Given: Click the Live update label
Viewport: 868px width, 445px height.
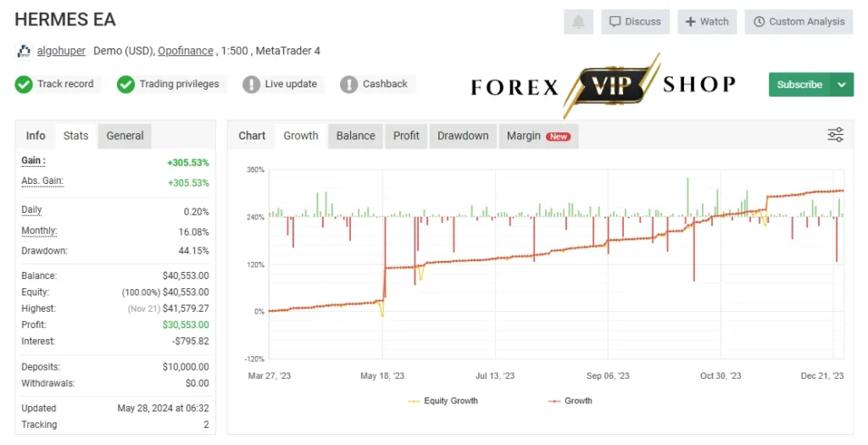Looking at the screenshot, I should [291, 84].
